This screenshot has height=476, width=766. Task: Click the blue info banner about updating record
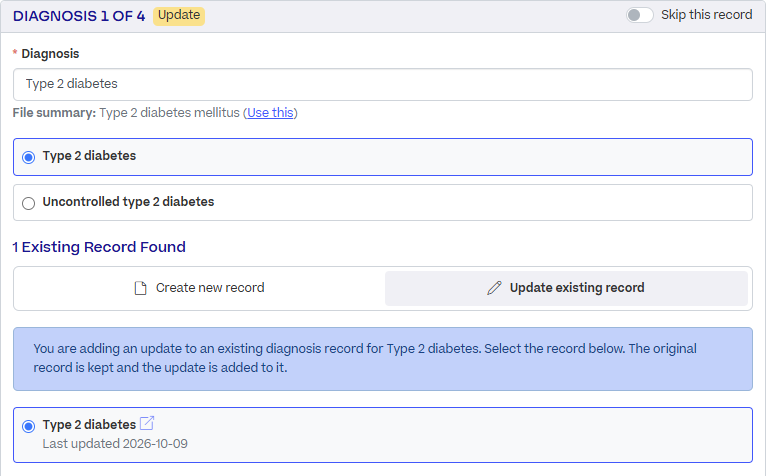383,359
